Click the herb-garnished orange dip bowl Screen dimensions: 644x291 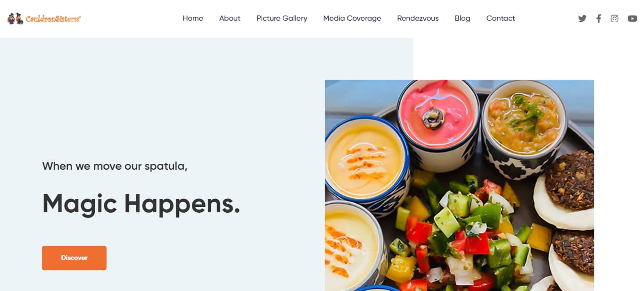pos(524,125)
